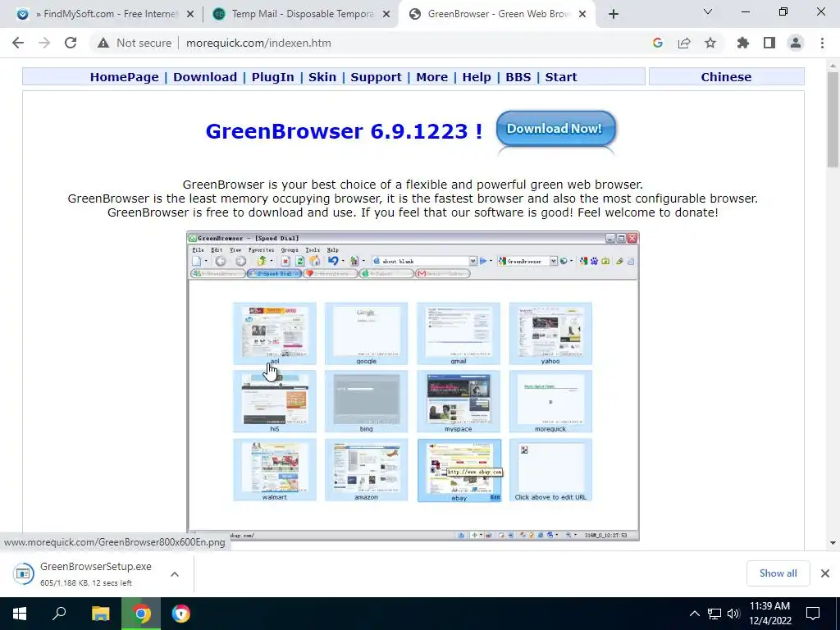This screenshot has height=630, width=840.
Task: Click the 'Click above to edit URL' tile
Action: [x=550, y=470]
